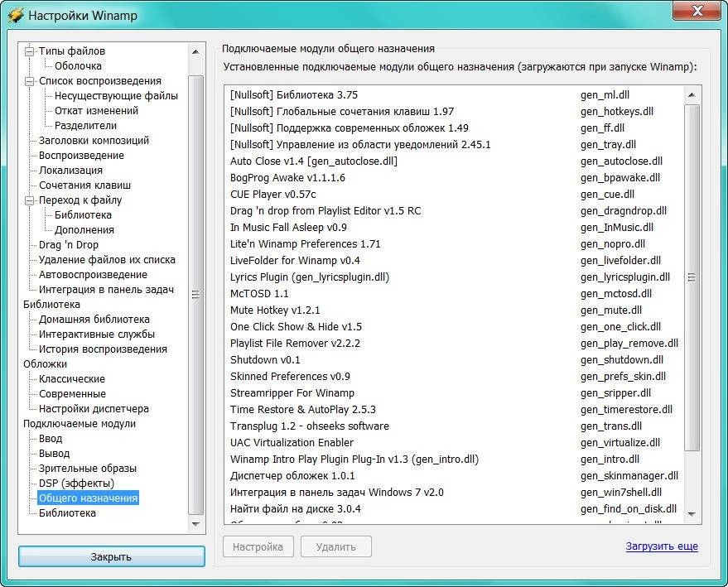Click the Настройка button

point(258,546)
